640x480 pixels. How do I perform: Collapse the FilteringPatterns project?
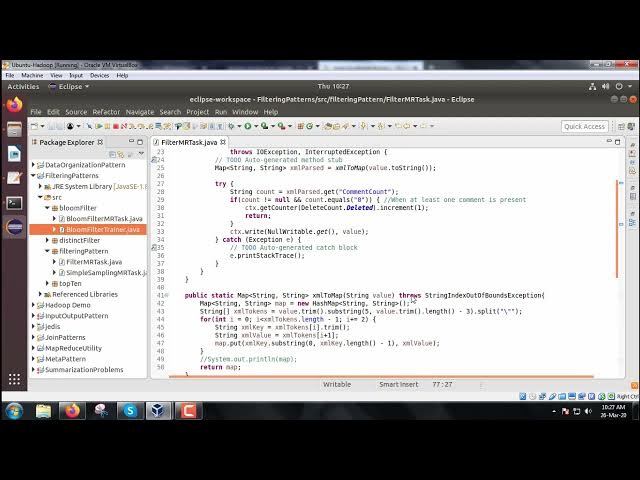pyautogui.click(x=33, y=176)
